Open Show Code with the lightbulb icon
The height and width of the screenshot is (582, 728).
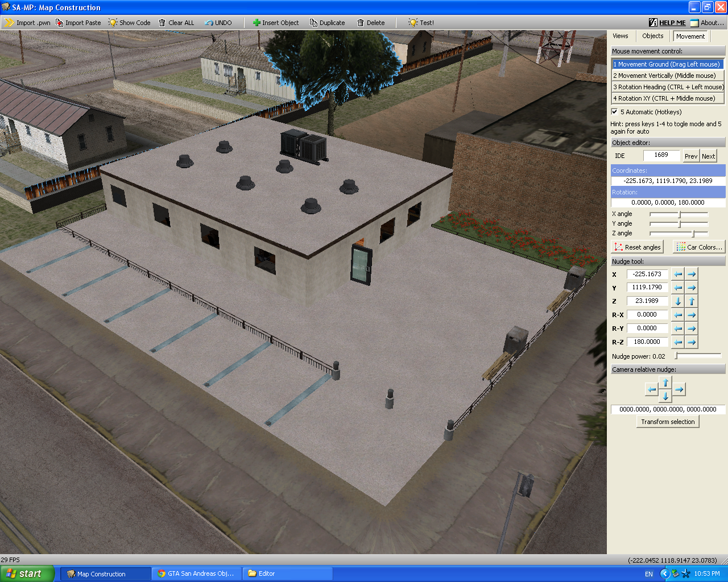coord(113,23)
